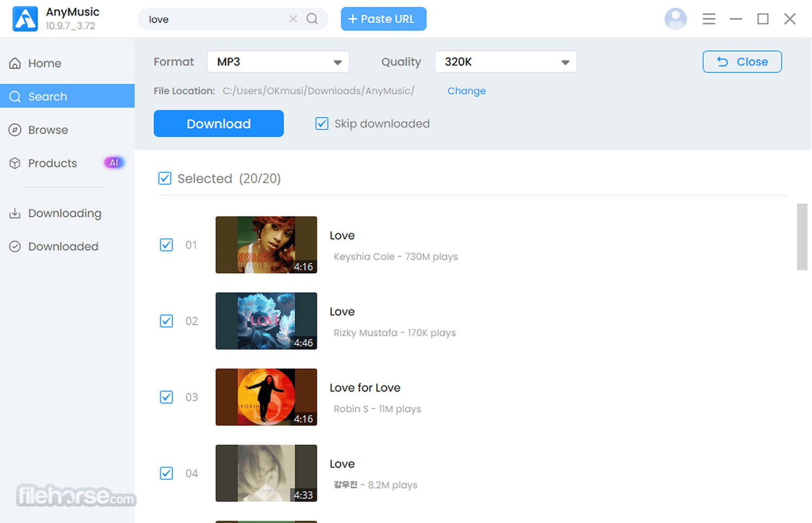Open the Format MP3 dropdown
Viewport: 812px width, 523px height.
click(278, 62)
